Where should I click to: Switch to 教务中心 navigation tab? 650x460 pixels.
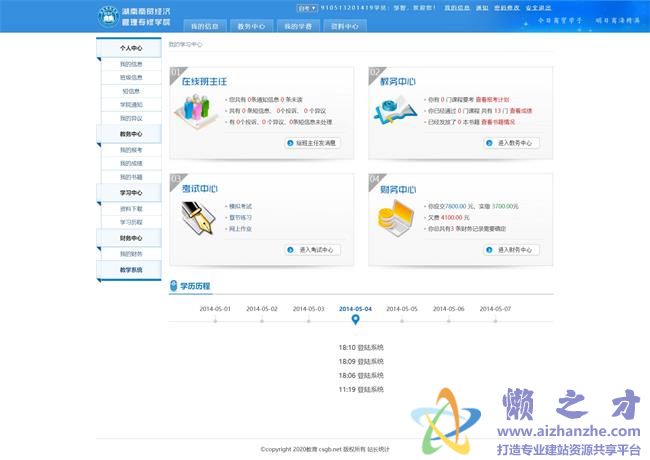tap(251, 26)
